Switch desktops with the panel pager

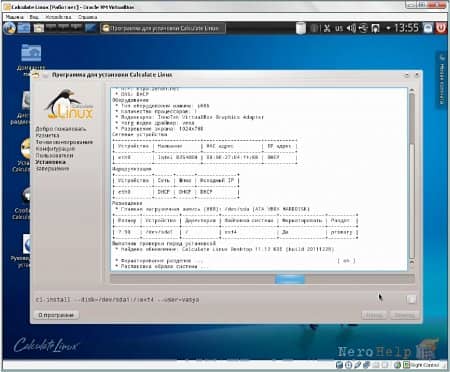pos(64,28)
